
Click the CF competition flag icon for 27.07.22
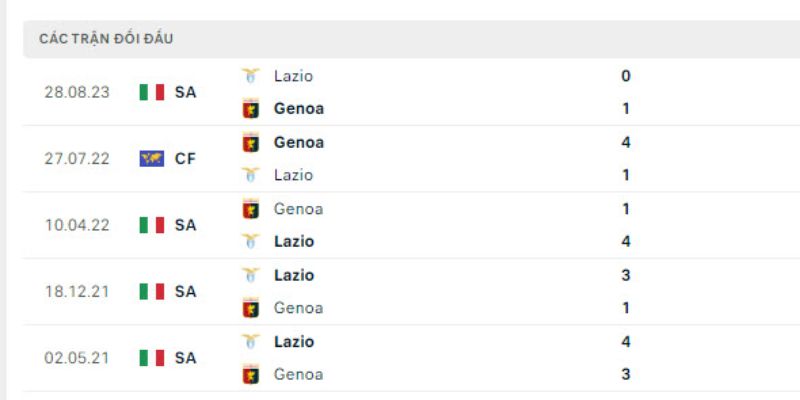pyautogui.click(x=152, y=158)
